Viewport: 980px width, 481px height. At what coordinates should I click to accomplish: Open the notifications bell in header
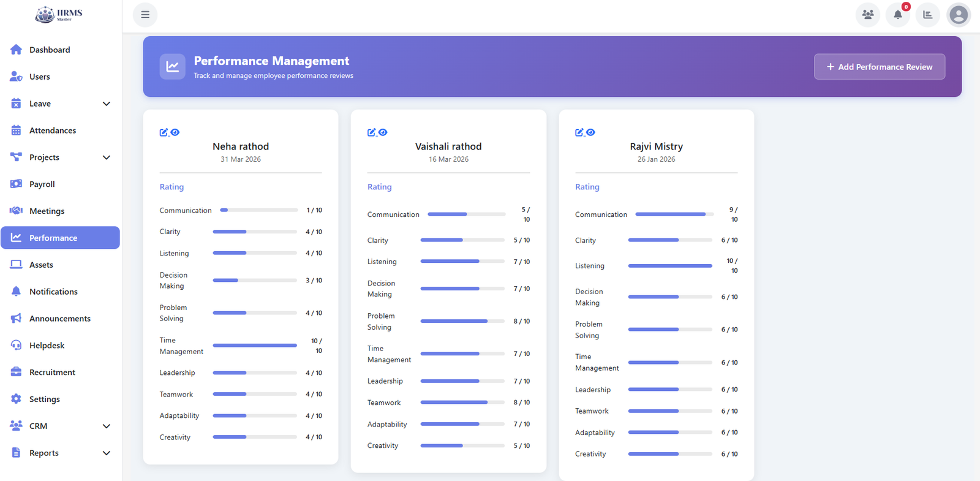898,15
